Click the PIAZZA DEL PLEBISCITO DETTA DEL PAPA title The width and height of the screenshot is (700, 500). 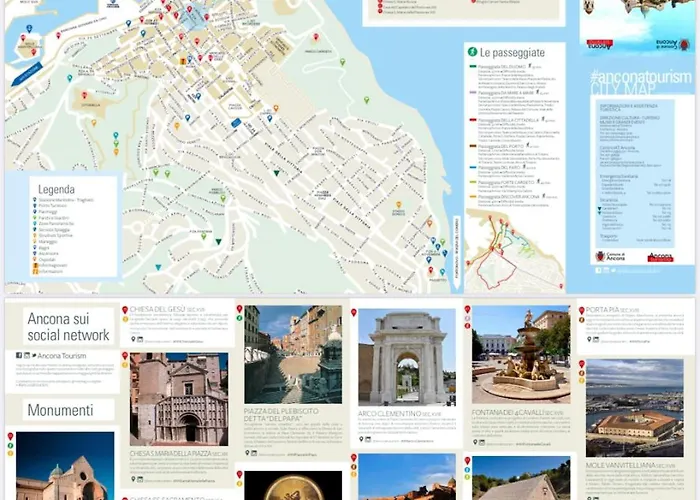(281, 415)
